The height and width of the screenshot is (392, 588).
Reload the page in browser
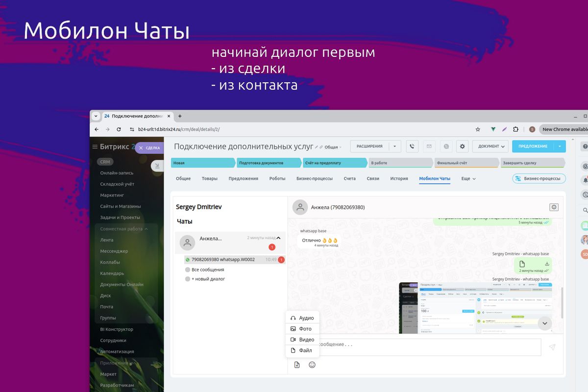119,129
